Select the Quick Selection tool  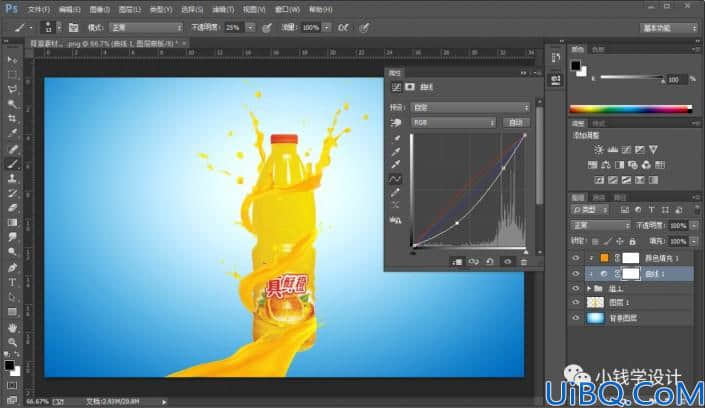click(12, 104)
